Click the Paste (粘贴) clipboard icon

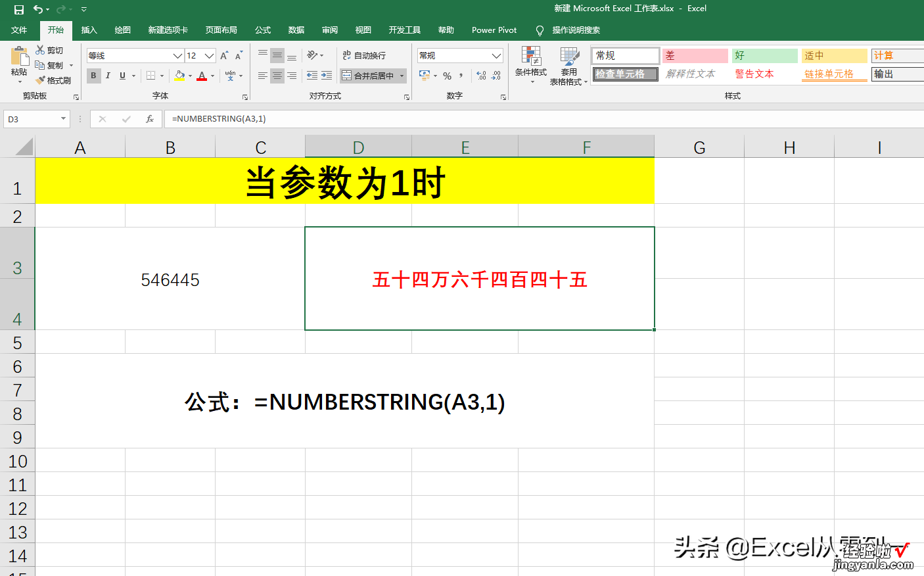pyautogui.click(x=19, y=57)
